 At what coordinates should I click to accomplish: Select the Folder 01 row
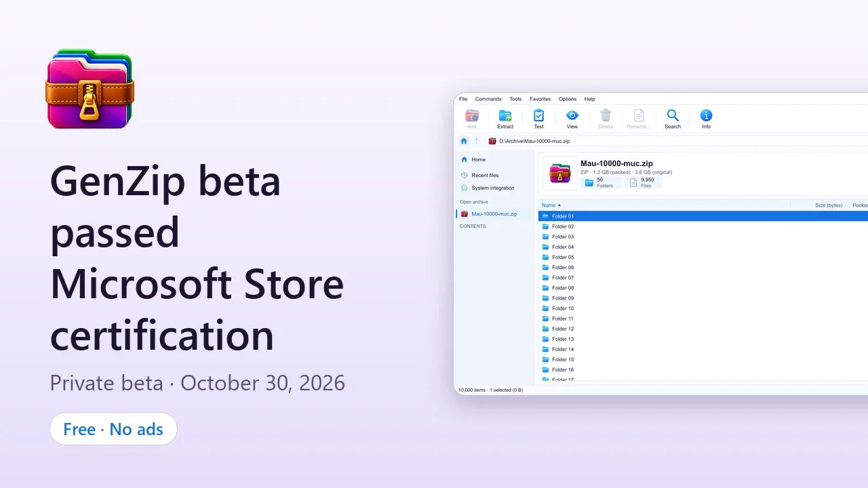[x=703, y=216]
